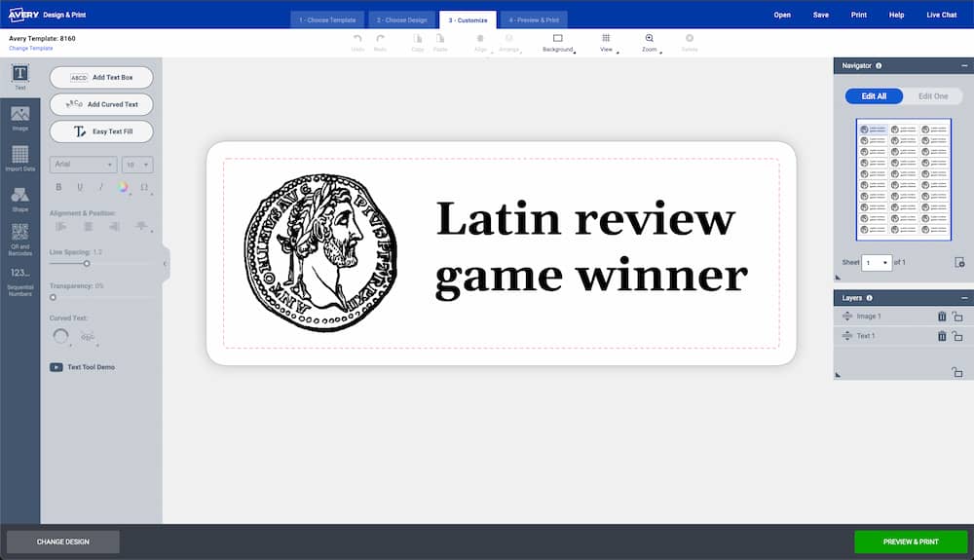Open the Image panel
The width and height of the screenshot is (974, 560).
click(19, 118)
